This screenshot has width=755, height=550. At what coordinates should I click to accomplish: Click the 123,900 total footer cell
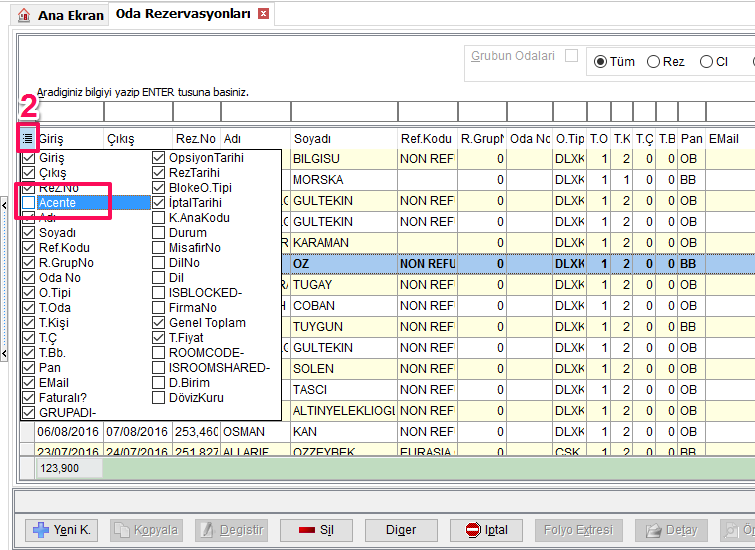click(68, 468)
